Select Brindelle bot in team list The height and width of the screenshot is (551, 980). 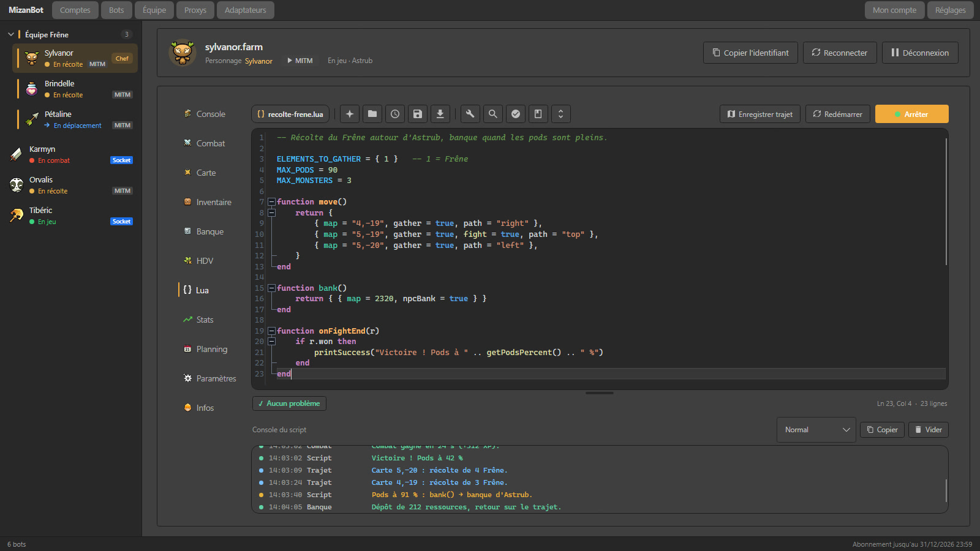(75, 89)
